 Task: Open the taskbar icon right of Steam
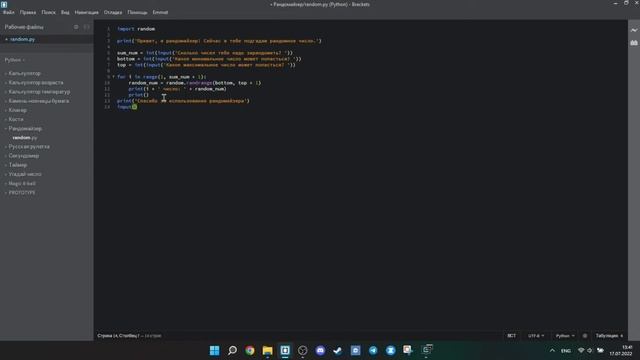pos(356,350)
